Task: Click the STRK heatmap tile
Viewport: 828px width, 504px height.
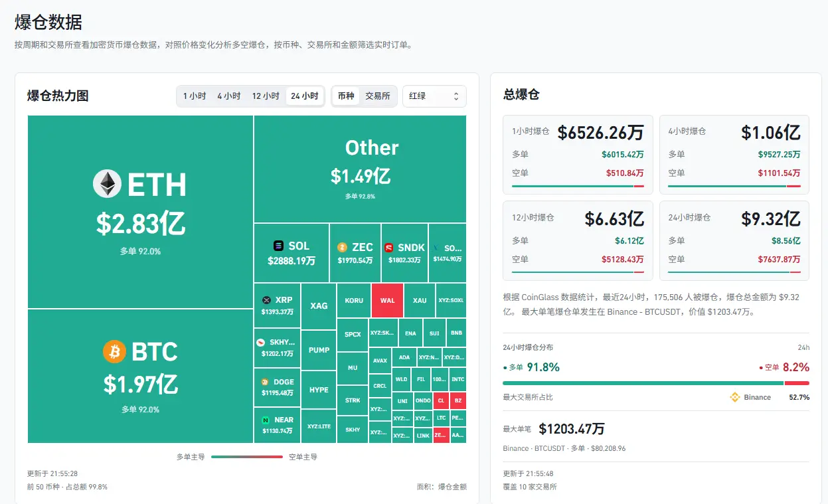Action: [353, 400]
